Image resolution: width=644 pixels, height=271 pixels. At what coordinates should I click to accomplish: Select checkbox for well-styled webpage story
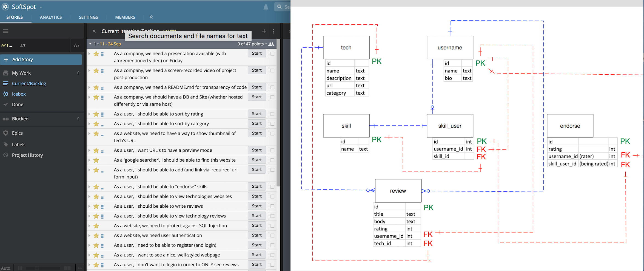(x=272, y=255)
